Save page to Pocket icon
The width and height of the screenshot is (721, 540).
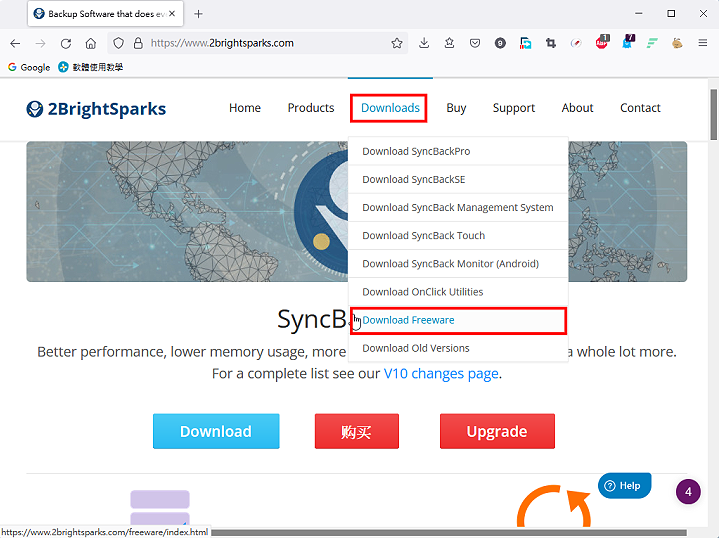(x=475, y=43)
